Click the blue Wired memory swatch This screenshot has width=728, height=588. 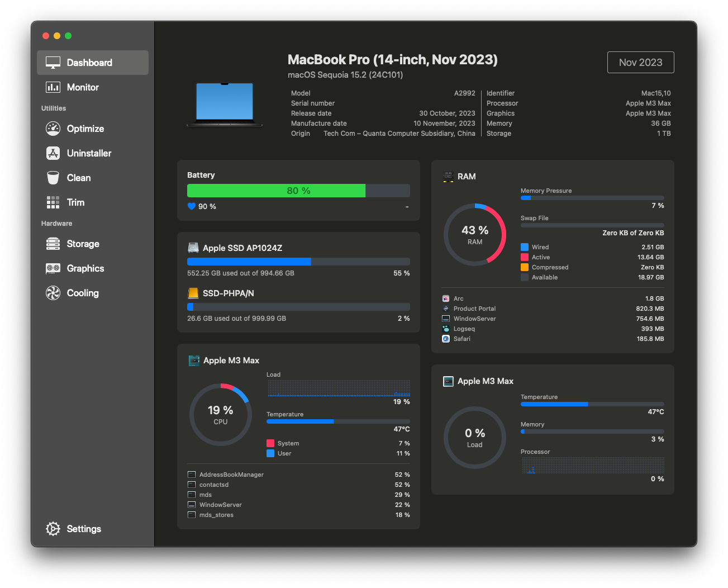pyautogui.click(x=525, y=247)
